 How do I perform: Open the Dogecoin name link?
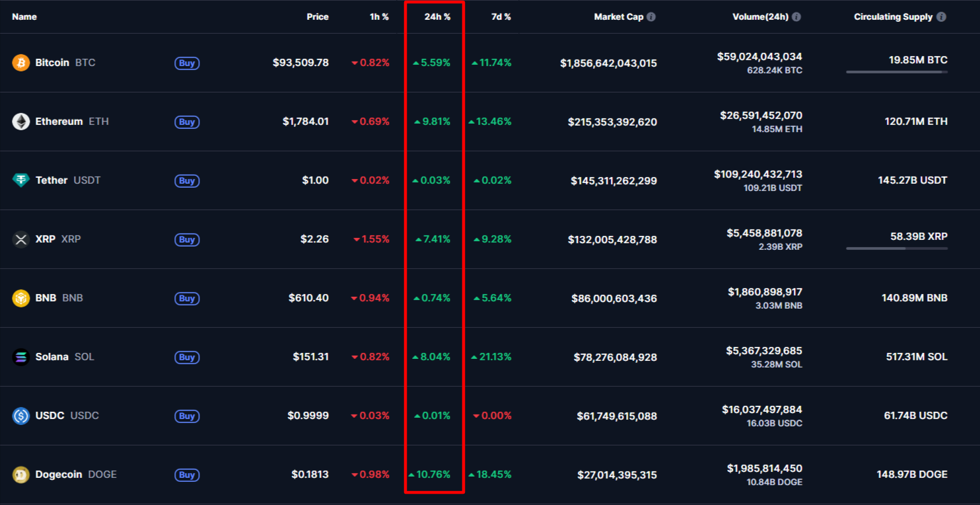[59, 475]
